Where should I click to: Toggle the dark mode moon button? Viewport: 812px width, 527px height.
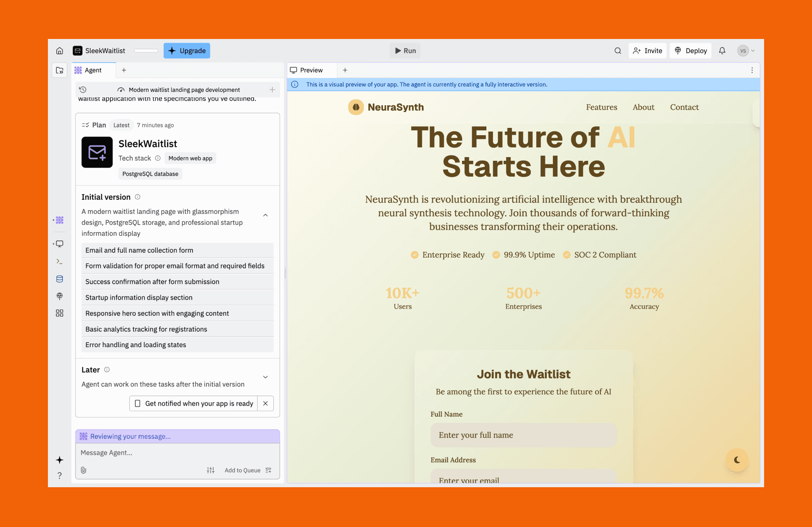tap(737, 460)
